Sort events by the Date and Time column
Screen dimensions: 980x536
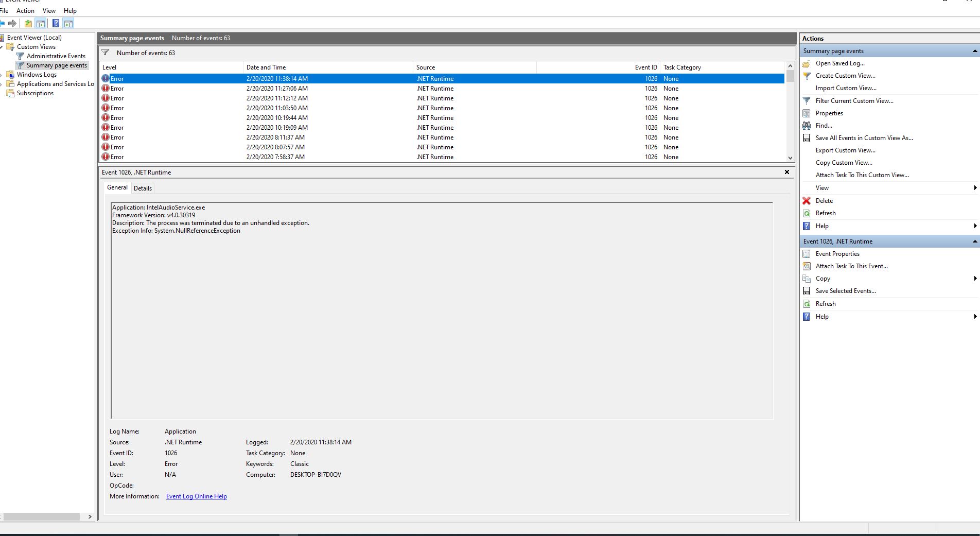pos(328,67)
